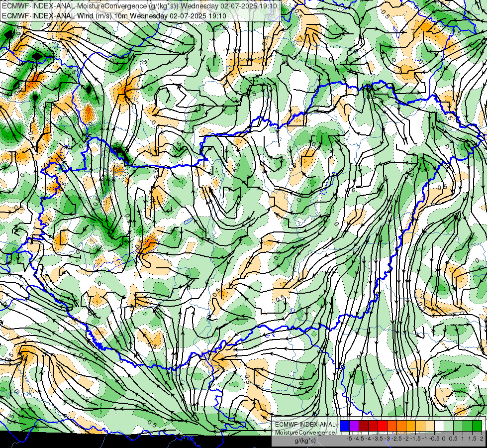Select the orange swatch above -2
This screenshot has width=487, height=448.
point(401,426)
